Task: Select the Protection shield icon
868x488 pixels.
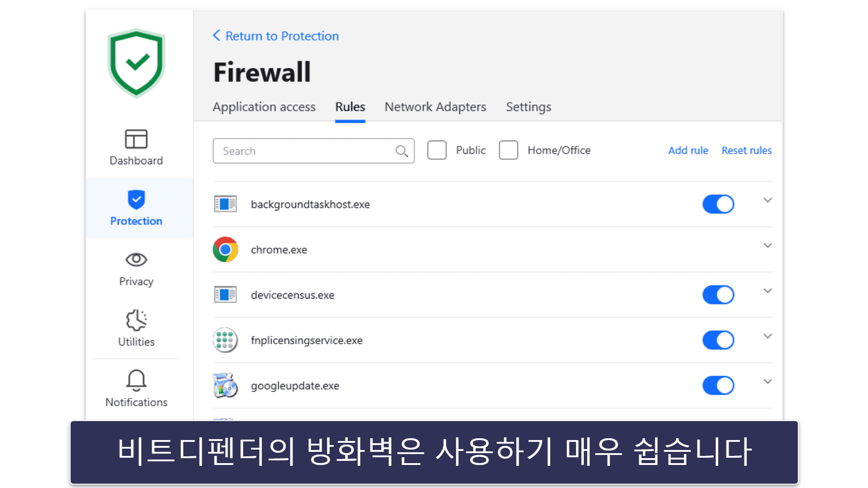Action: tap(136, 199)
